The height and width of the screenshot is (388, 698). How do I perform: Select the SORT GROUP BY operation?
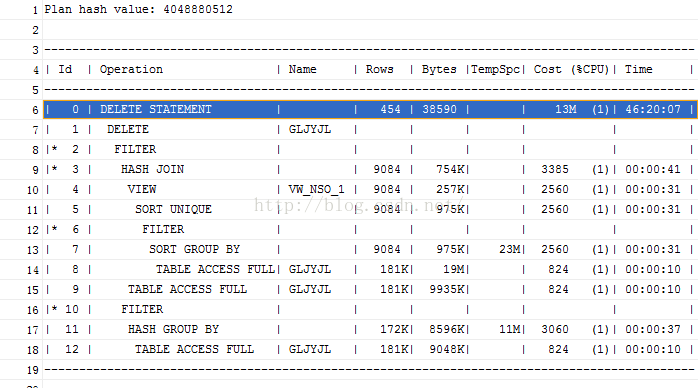coord(195,250)
